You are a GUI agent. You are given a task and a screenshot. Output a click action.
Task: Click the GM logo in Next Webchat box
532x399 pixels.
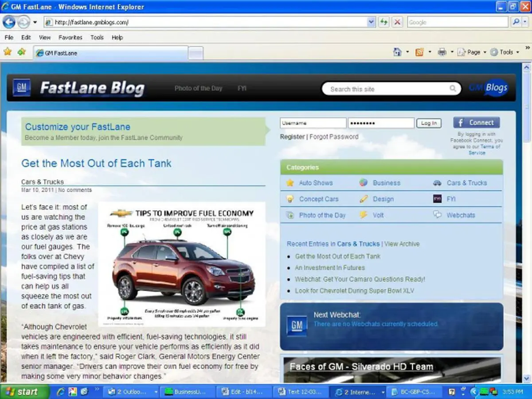[x=297, y=326]
